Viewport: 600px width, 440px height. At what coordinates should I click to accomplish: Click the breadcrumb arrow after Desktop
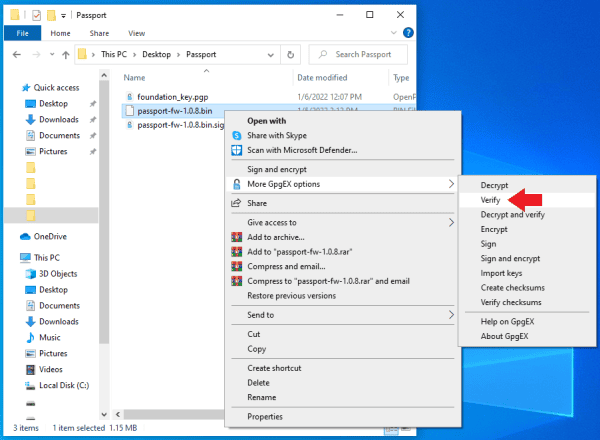tap(179, 55)
